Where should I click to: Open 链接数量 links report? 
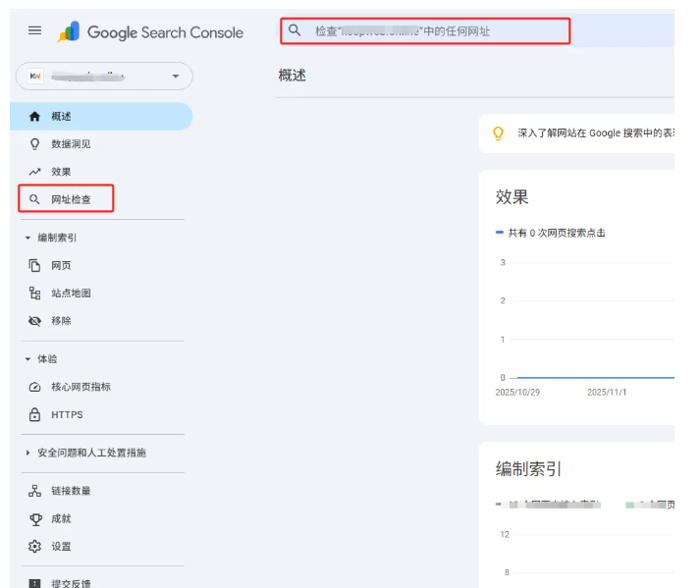click(x=71, y=490)
